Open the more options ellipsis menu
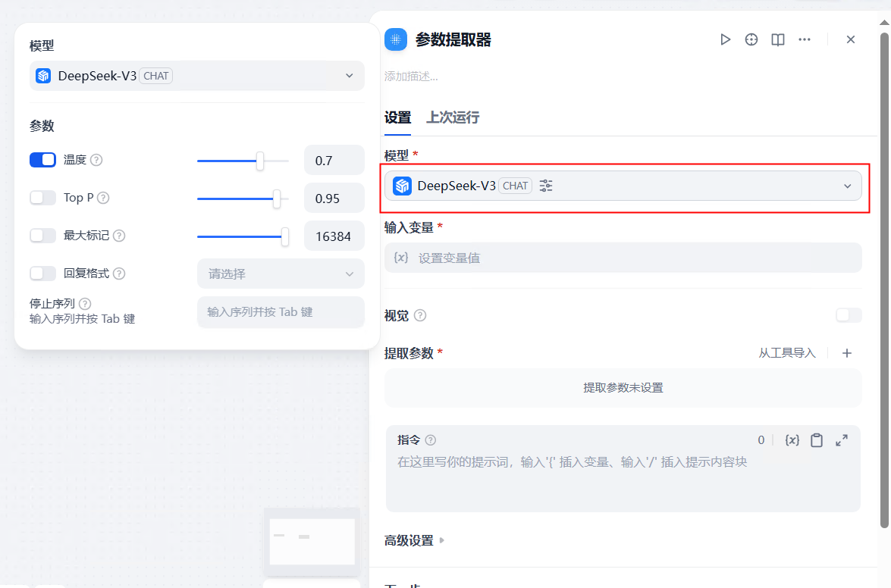The image size is (891, 588). pos(804,39)
